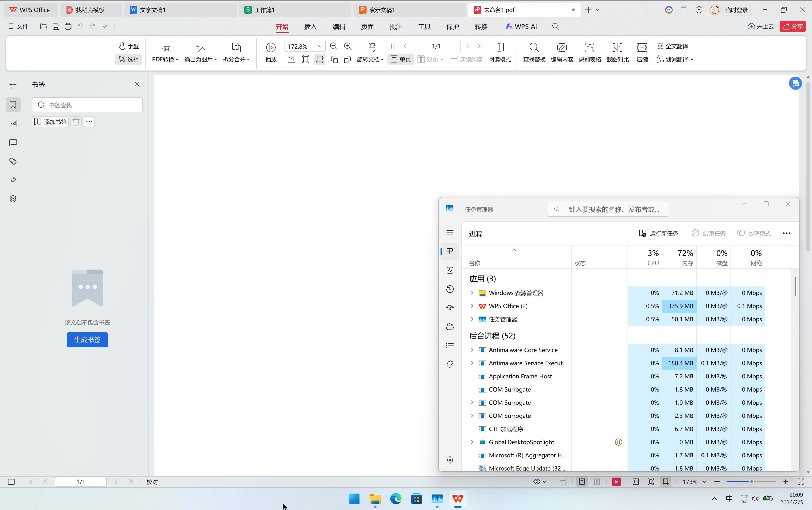Click the Screenshot Compare icon
The height and width of the screenshot is (510, 812).
(x=617, y=47)
